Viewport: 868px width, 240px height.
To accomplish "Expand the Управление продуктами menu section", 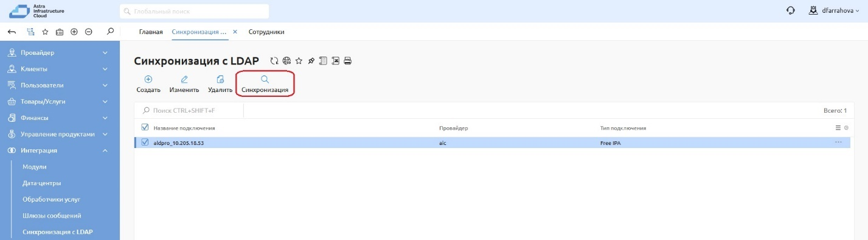I will pos(60,134).
